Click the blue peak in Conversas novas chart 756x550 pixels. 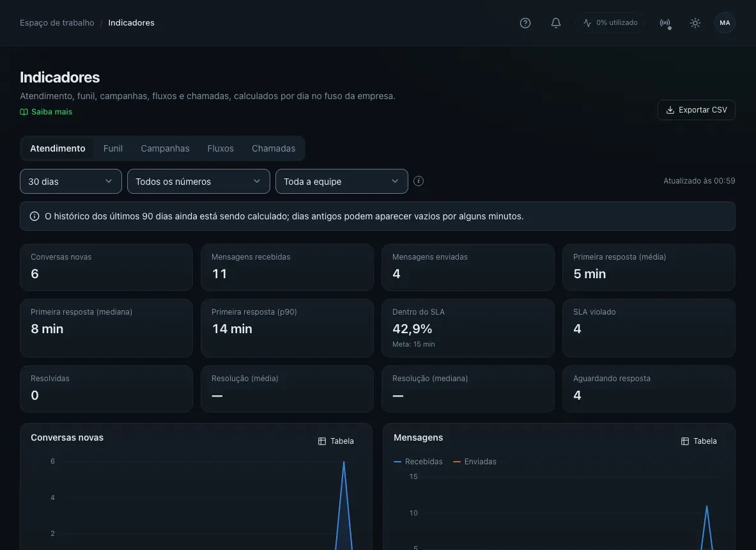(x=344, y=463)
